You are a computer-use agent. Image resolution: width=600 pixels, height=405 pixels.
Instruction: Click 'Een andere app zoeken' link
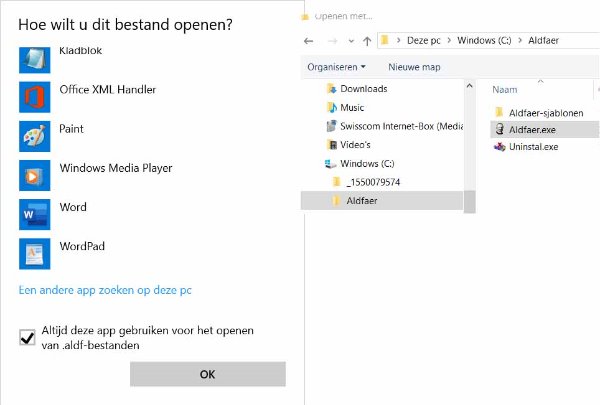pyautogui.click(x=105, y=290)
